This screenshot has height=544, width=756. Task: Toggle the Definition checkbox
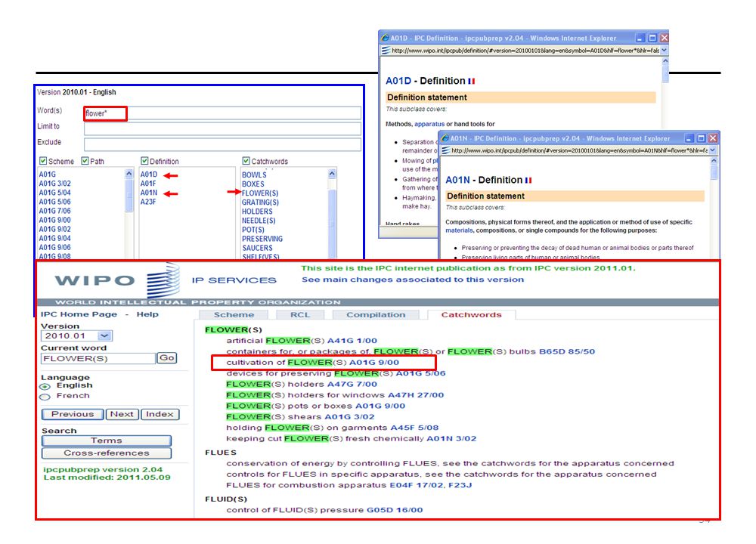(x=144, y=161)
